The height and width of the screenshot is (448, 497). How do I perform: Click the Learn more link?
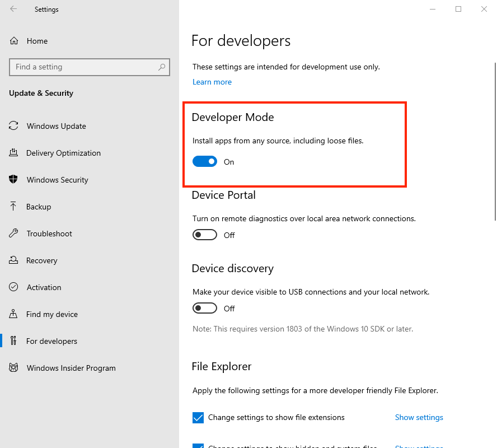[x=212, y=82]
